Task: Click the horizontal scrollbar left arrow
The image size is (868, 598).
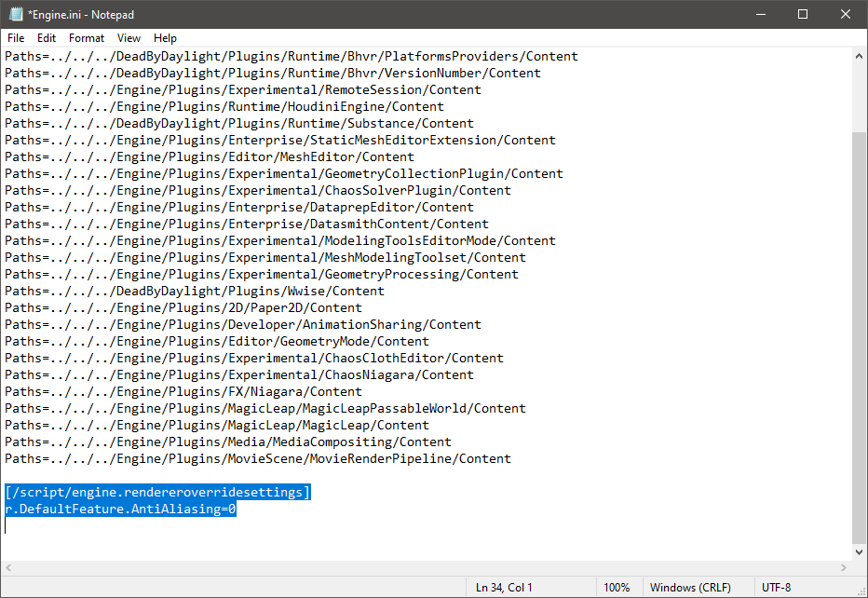Action: 8,568
